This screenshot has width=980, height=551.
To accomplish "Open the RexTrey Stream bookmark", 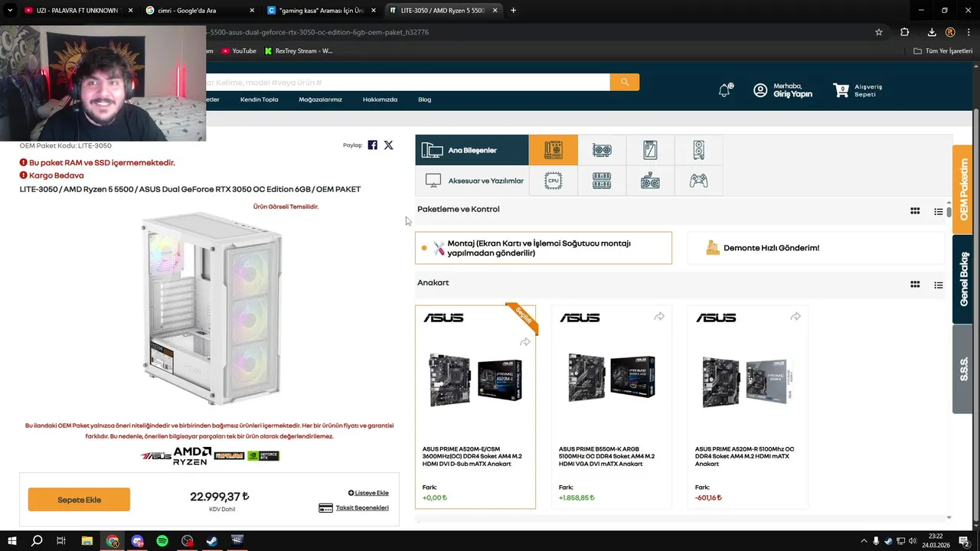I will point(299,51).
